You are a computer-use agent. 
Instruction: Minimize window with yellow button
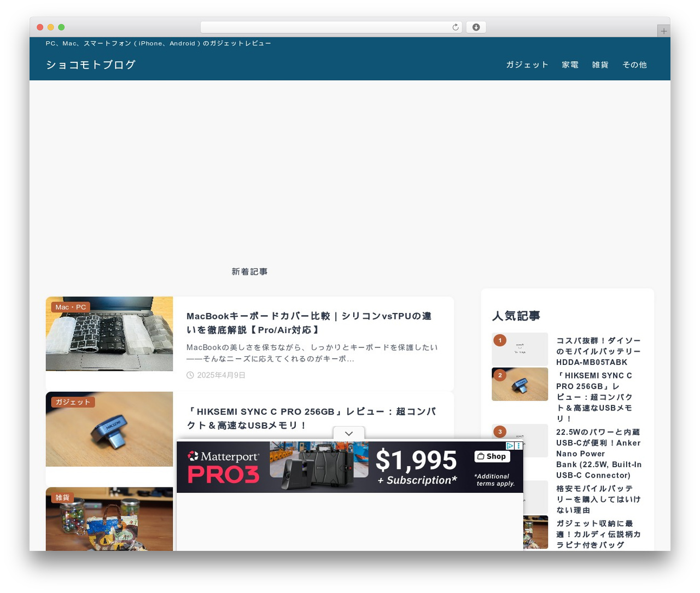(51, 27)
